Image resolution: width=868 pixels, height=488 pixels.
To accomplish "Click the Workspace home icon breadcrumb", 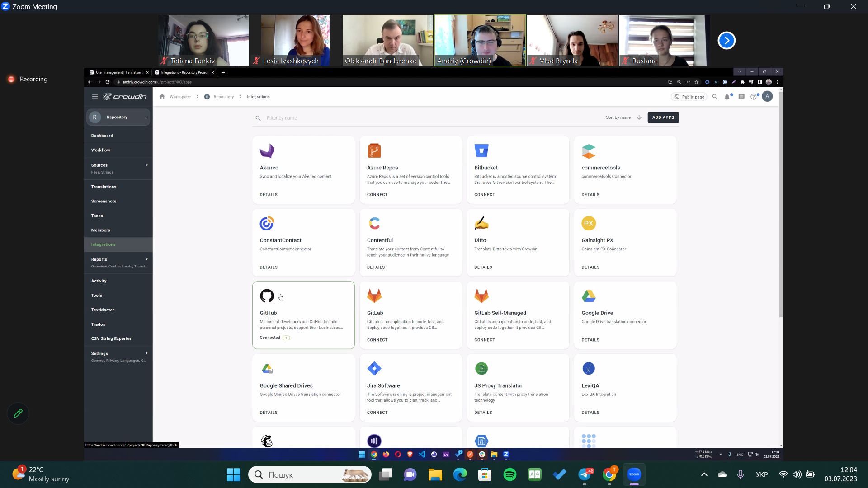I will tap(162, 97).
